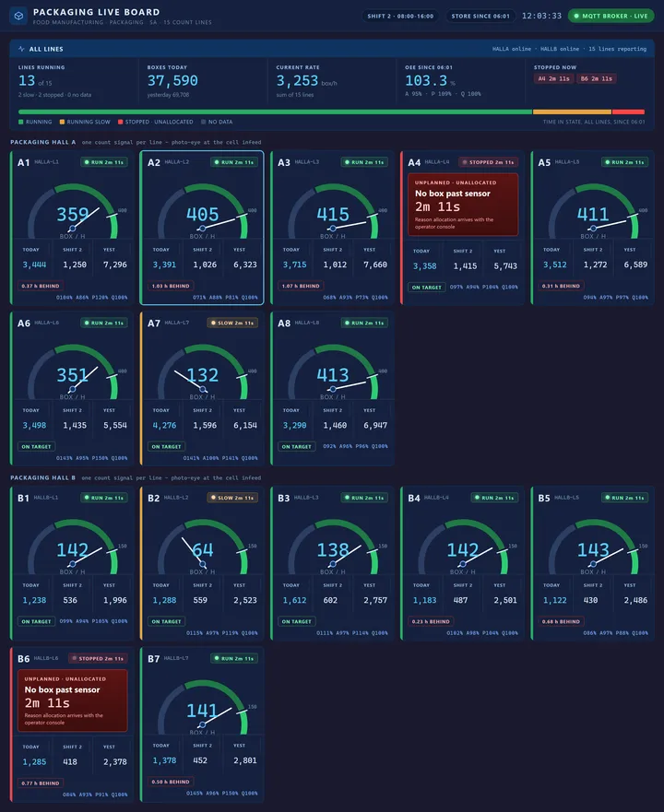The height and width of the screenshot is (812, 664).
Task: Click the RUN status badge on line A5
Action: [624, 162]
